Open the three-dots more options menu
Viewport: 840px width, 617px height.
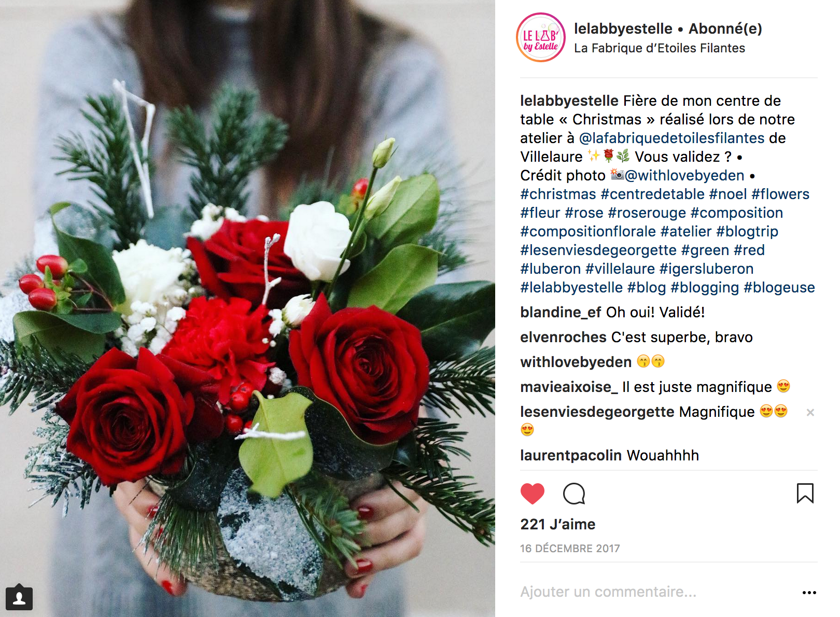click(809, 592)
